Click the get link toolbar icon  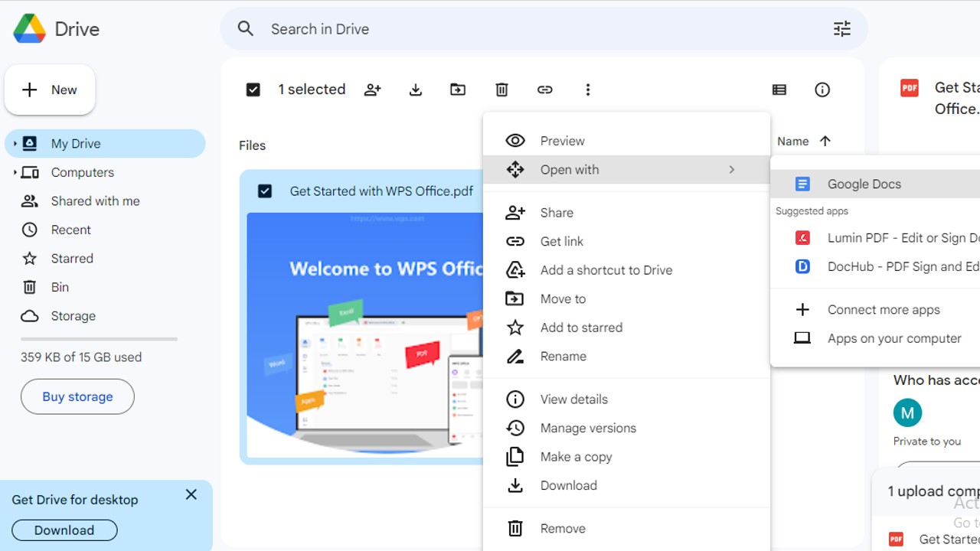pos(544,90)
